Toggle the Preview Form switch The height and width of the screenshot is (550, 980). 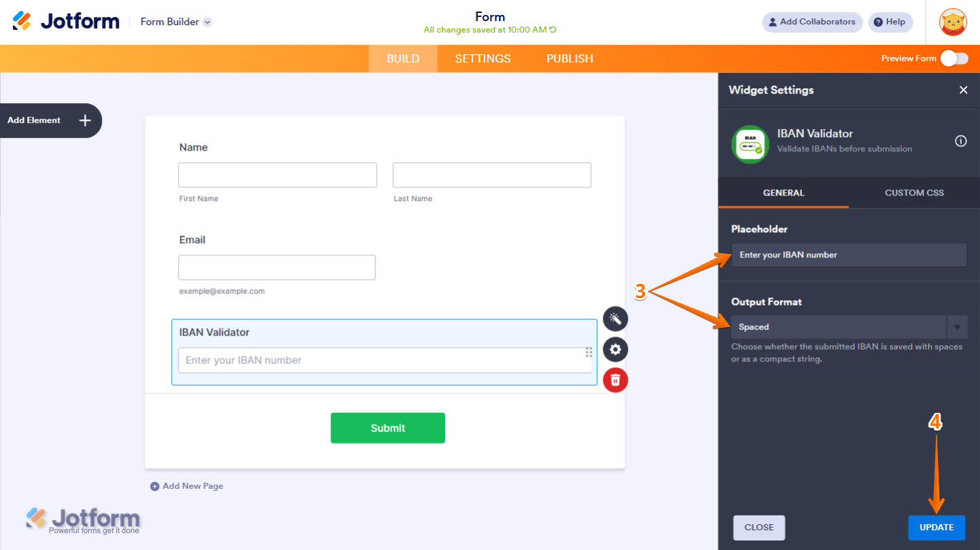click(x=954, y=58)
